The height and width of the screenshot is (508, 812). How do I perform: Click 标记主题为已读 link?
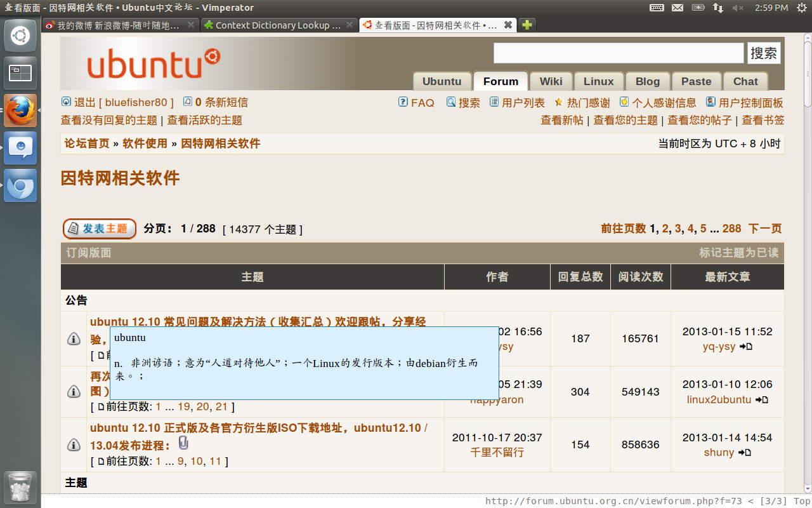pyautogui.click(x=738, y=253)
